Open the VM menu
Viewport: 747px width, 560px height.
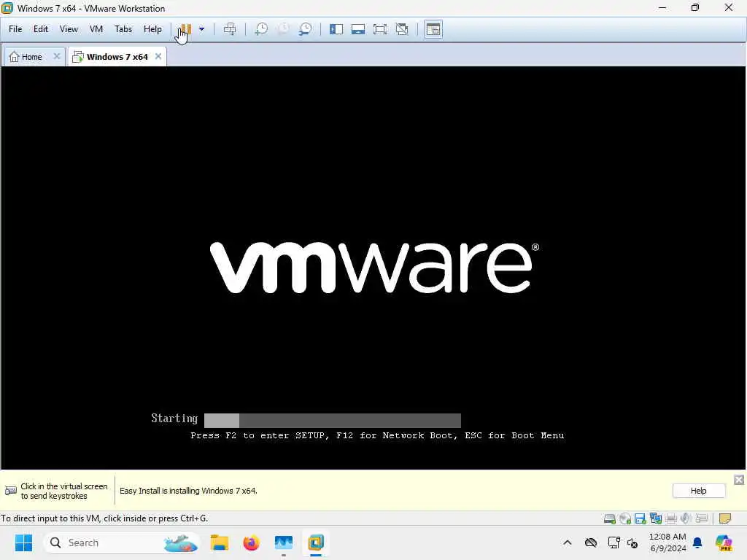[x=96, y=29]
